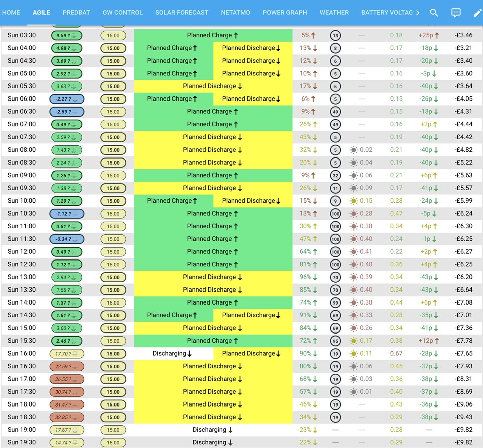Viewport: 483px width, 448px height.
Task: Click the circled 100 limit at Sun 11:00
Action: [335, 226]
